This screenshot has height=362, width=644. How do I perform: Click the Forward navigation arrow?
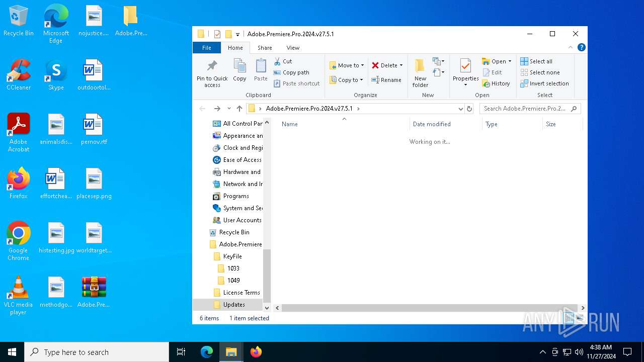[217, 109]
